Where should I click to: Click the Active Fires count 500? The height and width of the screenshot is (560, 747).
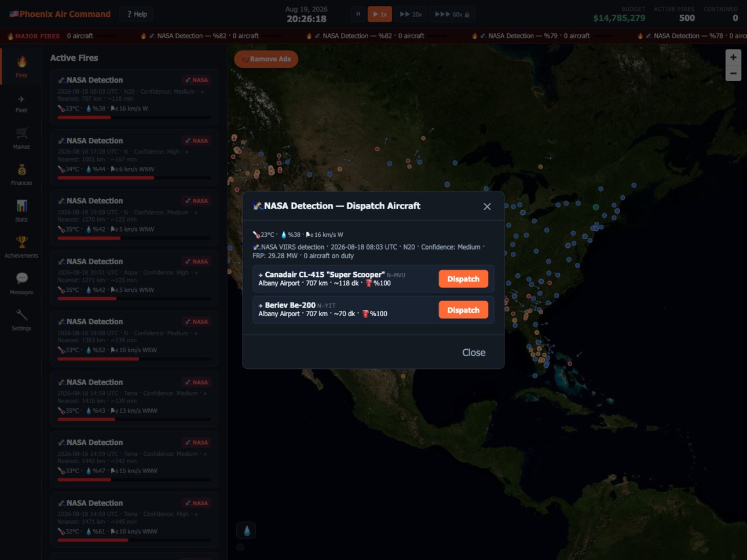tap(687, 18)
